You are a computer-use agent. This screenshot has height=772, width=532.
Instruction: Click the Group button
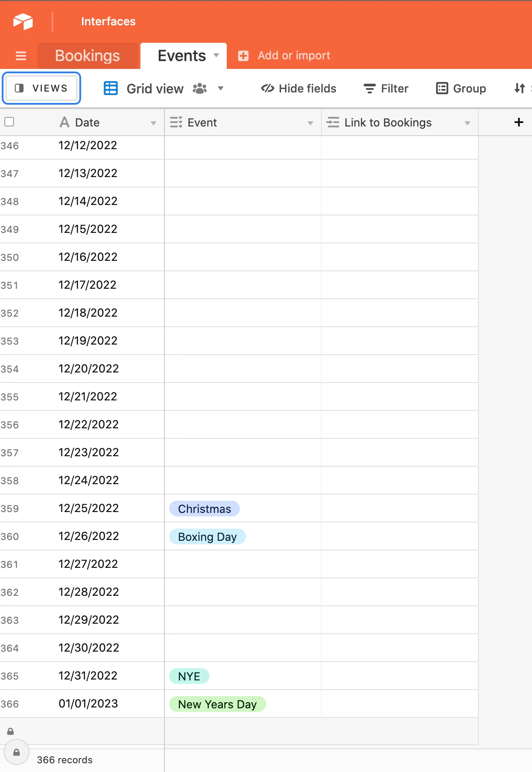click(x=461, y=89)
